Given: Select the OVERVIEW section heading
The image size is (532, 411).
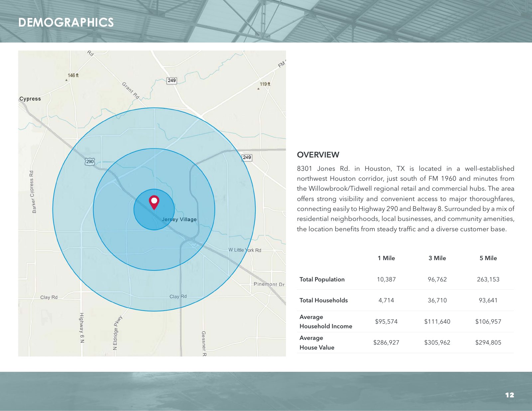Looking at the screenshot, I should [x=318, y=155].
